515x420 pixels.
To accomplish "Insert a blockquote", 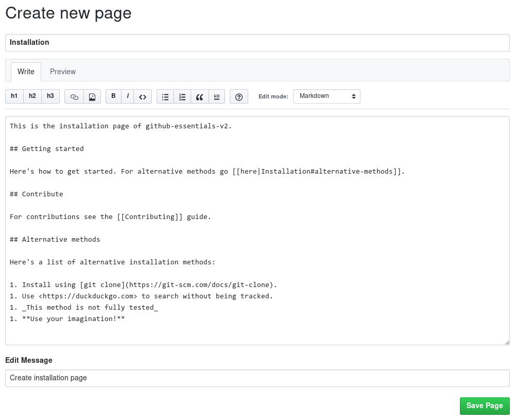I will tap(200, 97).
